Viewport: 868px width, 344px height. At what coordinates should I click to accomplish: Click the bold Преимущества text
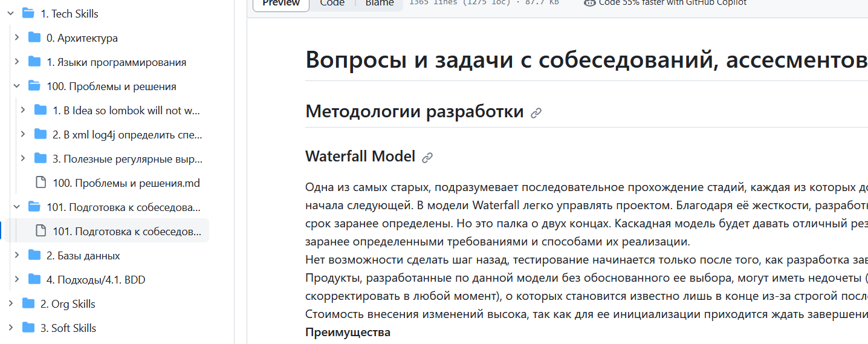pyautogui.click(x=348, y=332)
